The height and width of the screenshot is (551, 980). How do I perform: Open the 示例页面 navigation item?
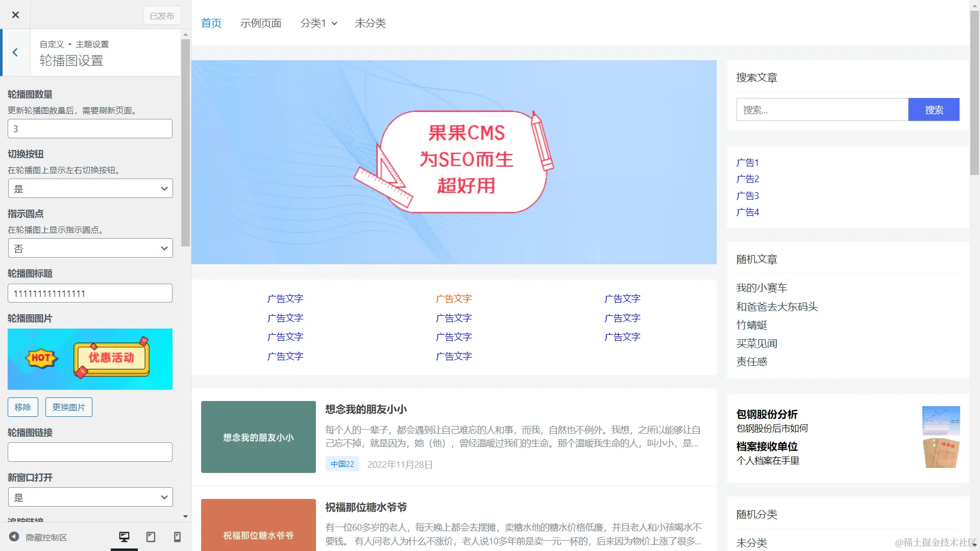click(x=261, y=23)
